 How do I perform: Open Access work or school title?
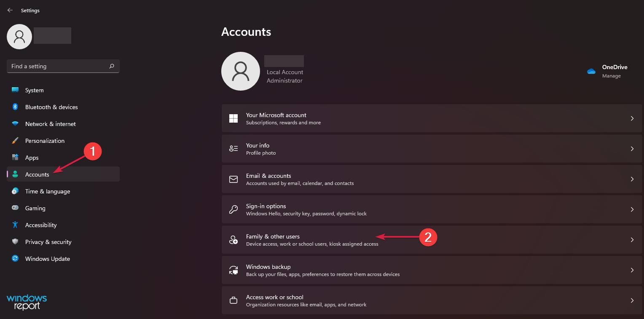(x=275, y=297)
